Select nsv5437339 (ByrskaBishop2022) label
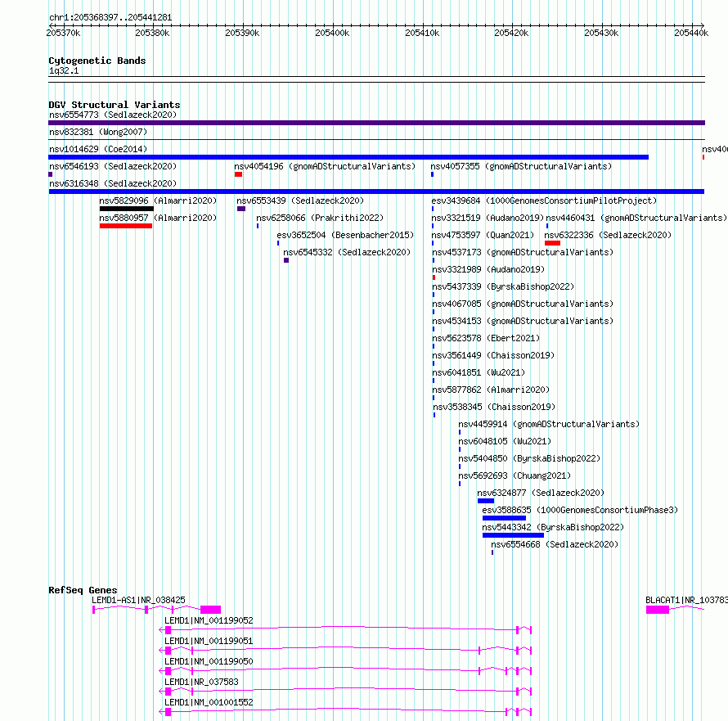 click(x=503, y=286)
